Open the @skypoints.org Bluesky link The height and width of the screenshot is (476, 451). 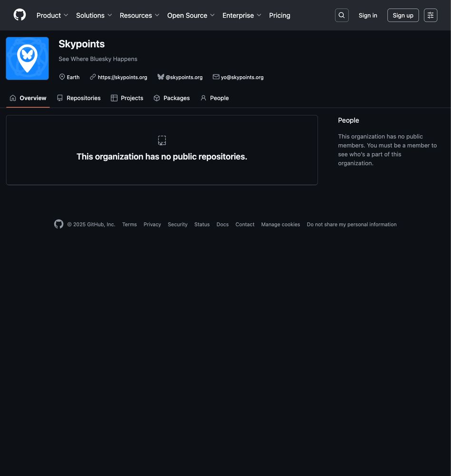coord(184,77)
